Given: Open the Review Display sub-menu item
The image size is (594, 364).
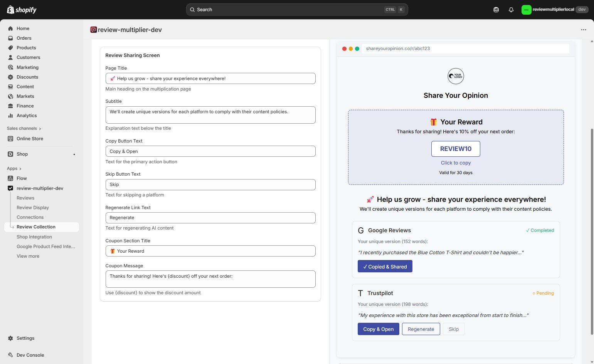Looking at the screenshot, I should click(33, 208).
